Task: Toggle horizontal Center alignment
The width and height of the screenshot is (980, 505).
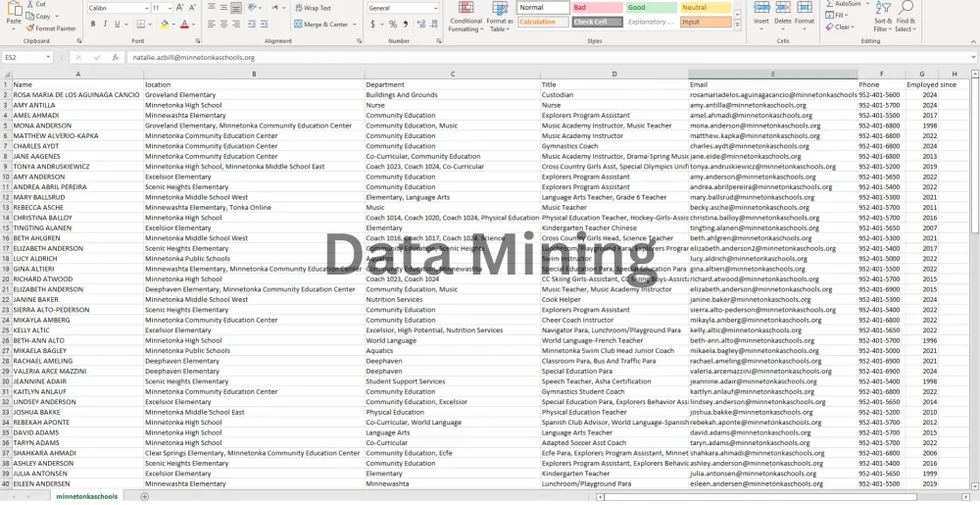Action: [223, 25]
